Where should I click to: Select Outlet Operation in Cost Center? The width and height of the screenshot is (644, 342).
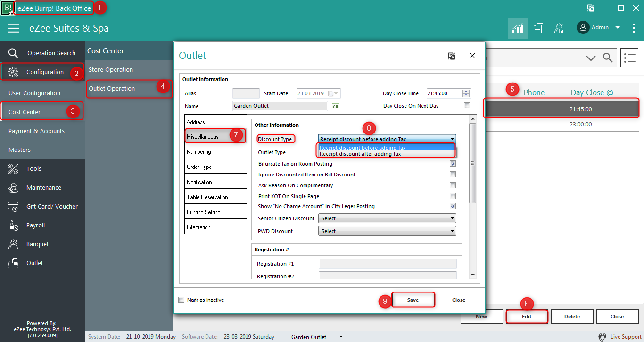pos(129,89)
